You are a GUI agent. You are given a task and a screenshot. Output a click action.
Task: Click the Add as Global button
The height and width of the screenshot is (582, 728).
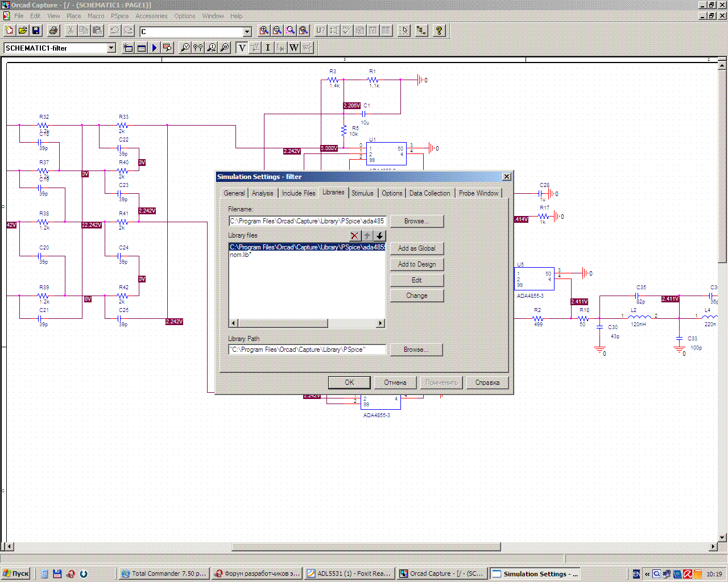(417, 248)
